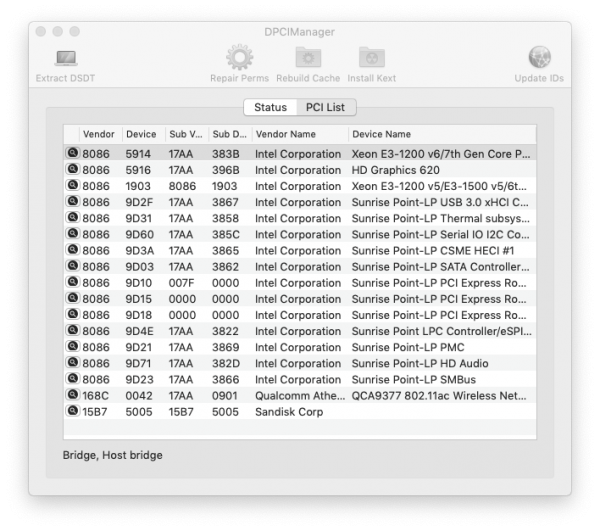Click the 385C sub device cell
Screen dimensions: 600x531
click(226, 235)
